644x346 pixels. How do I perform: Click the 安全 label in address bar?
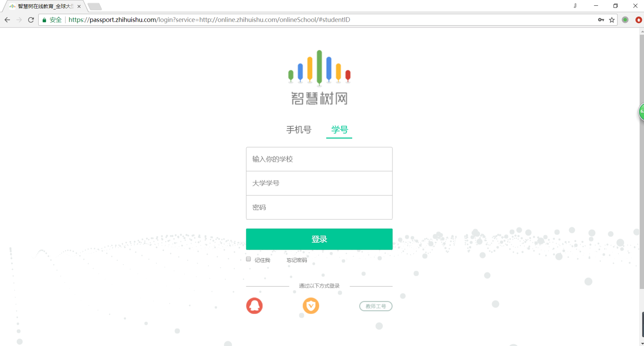pos(56,20)
